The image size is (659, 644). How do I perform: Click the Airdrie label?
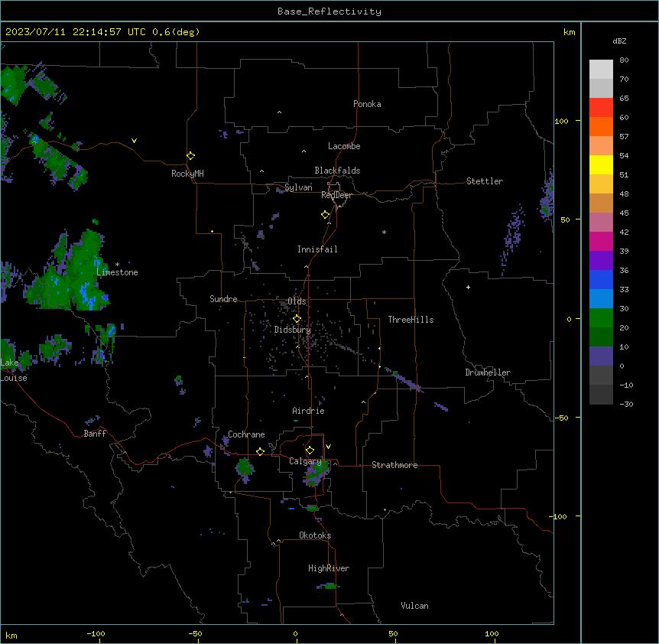coord(308,411)
